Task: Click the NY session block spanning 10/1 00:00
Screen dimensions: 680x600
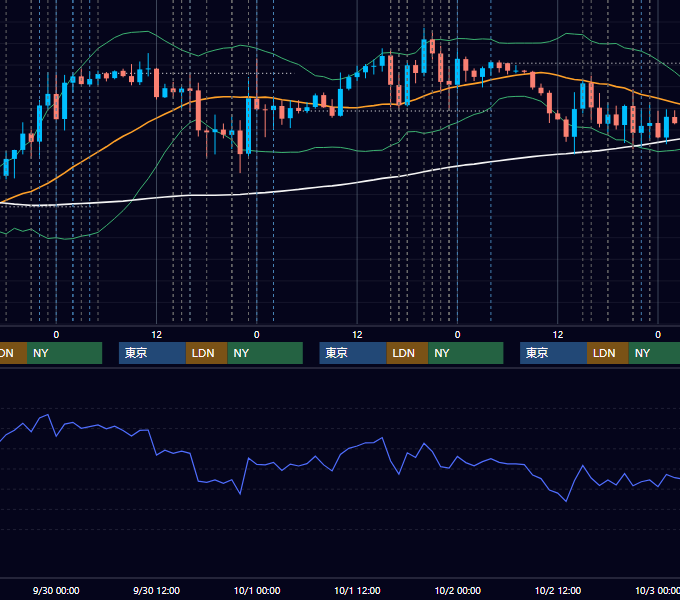Action: [x=265, y=353]
